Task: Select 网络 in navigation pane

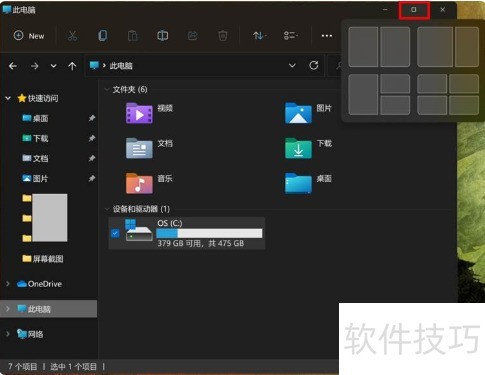Action: click(30, 334)
